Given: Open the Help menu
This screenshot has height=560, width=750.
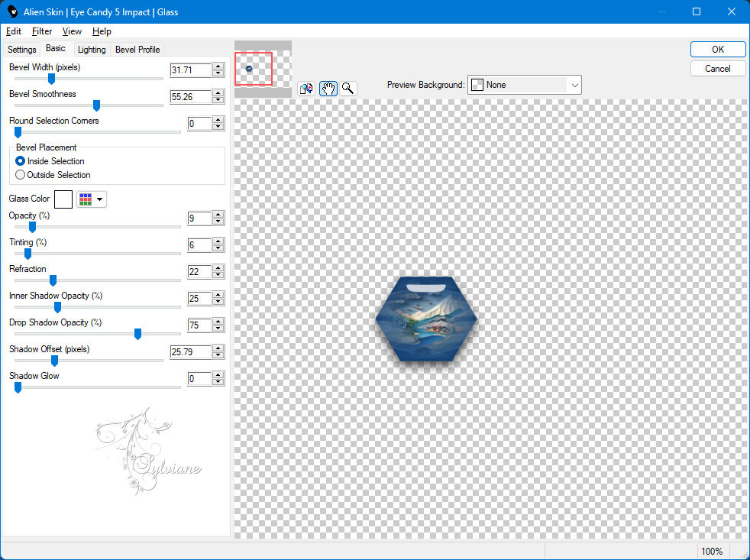Looking at the screenshot, I should (x=102, y=31).
